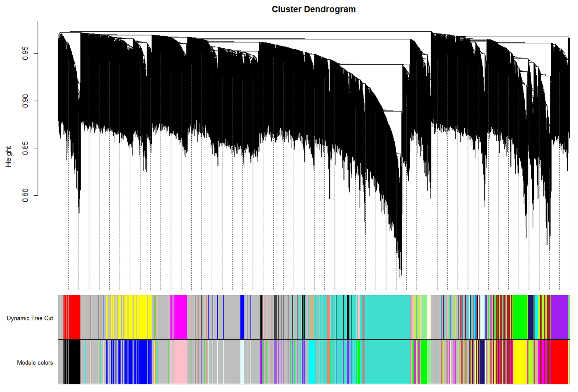Click the 0.95 axis tick label

(25, 53)
